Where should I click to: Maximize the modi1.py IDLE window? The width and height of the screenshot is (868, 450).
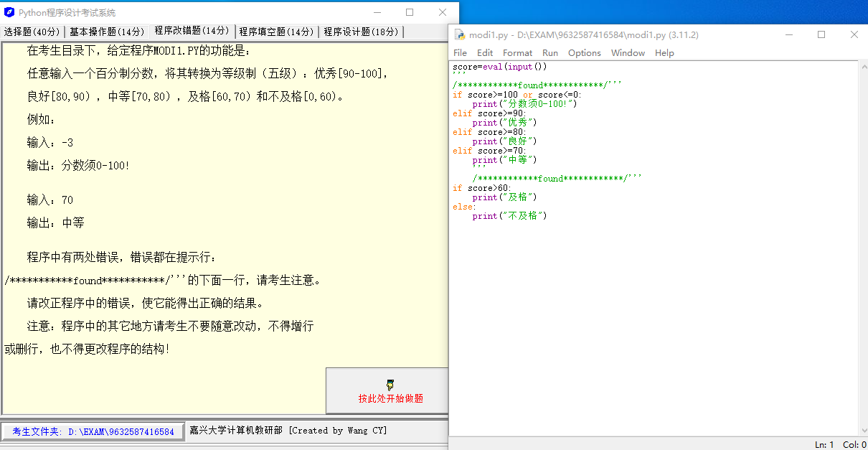point(821,34)
